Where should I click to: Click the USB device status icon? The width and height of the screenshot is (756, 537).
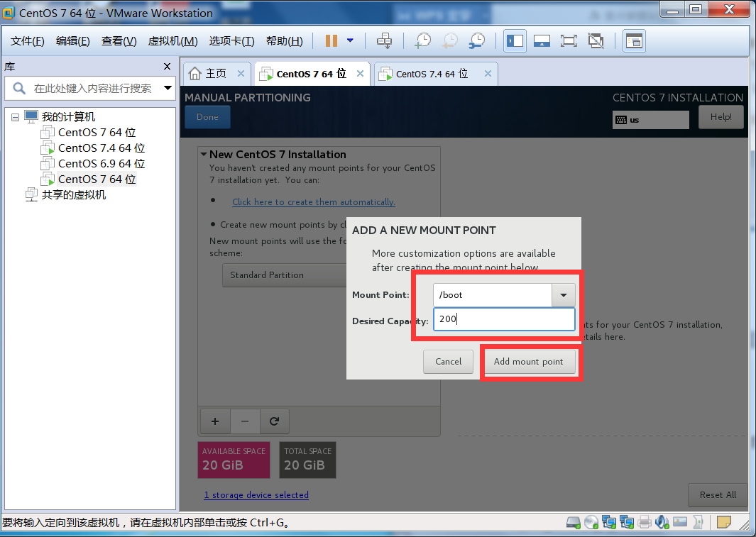(698, 523)
